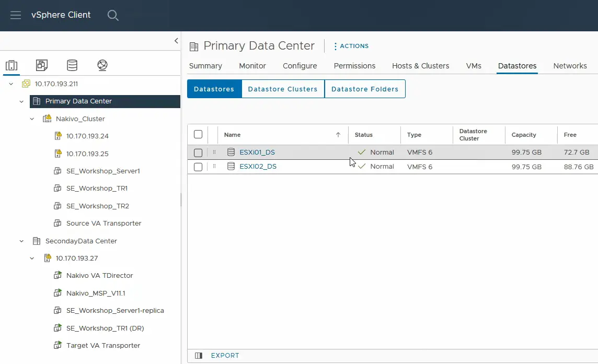The width and height of the screenshot is (598, 364).
Task: Open the Summary tab
Action: 205,66
